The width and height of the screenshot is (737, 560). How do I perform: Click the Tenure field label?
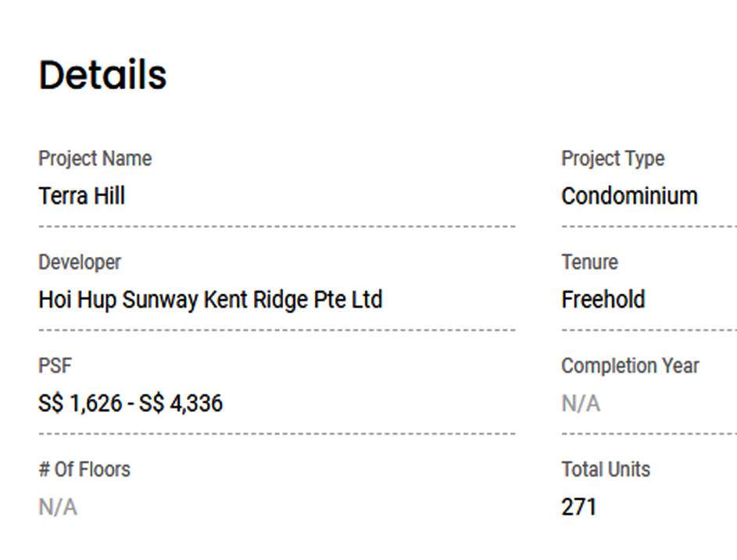tap(589, 262)
